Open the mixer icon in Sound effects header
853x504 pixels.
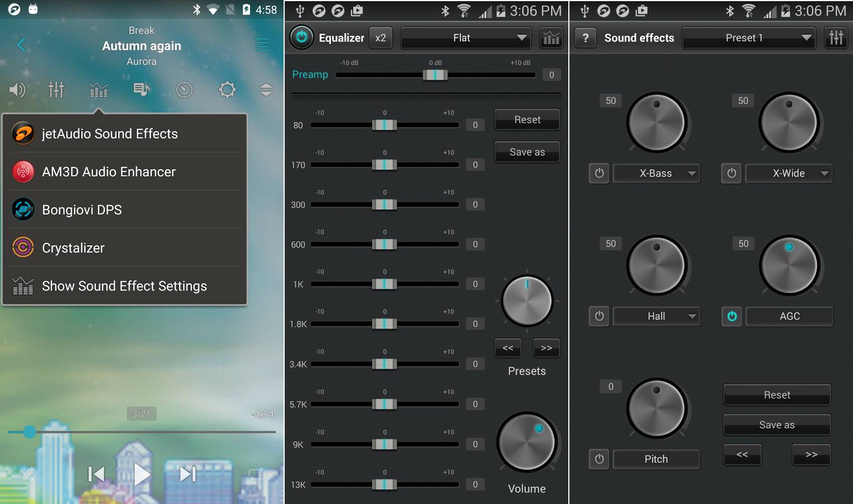pos(836,38)
